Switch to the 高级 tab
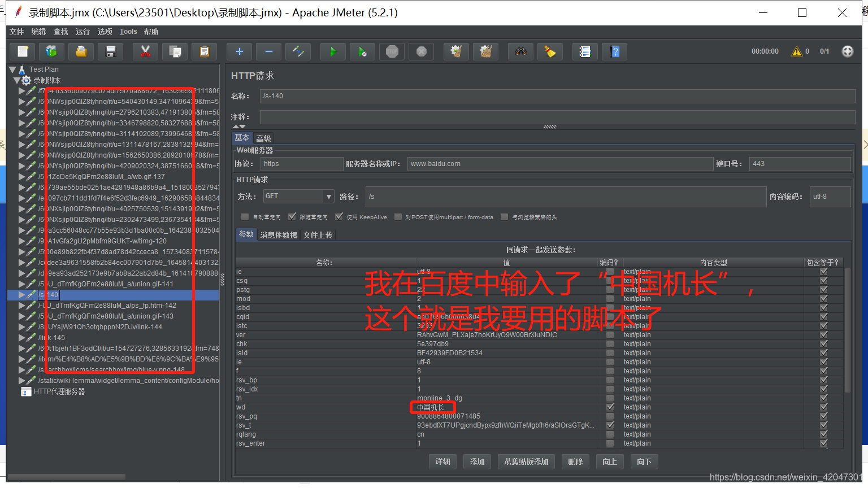868x488 pixels. point(263,138)
